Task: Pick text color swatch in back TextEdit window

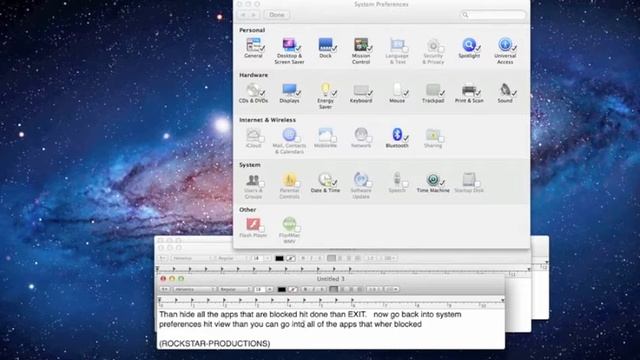Action: pos(279,258)
